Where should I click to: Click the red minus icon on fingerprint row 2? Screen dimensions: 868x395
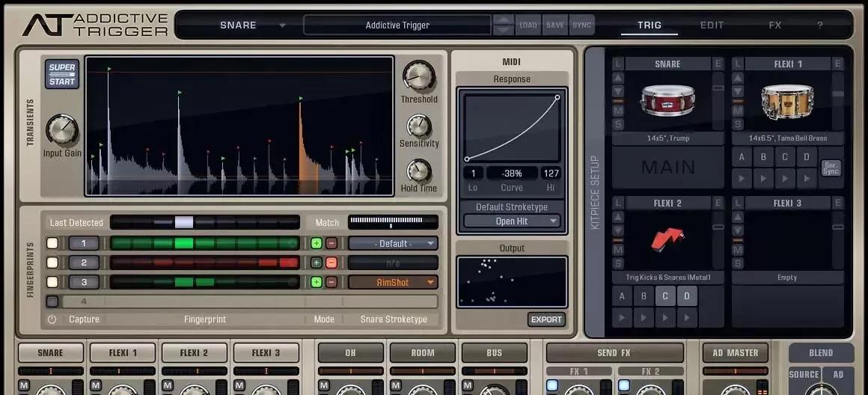point(331,263)
